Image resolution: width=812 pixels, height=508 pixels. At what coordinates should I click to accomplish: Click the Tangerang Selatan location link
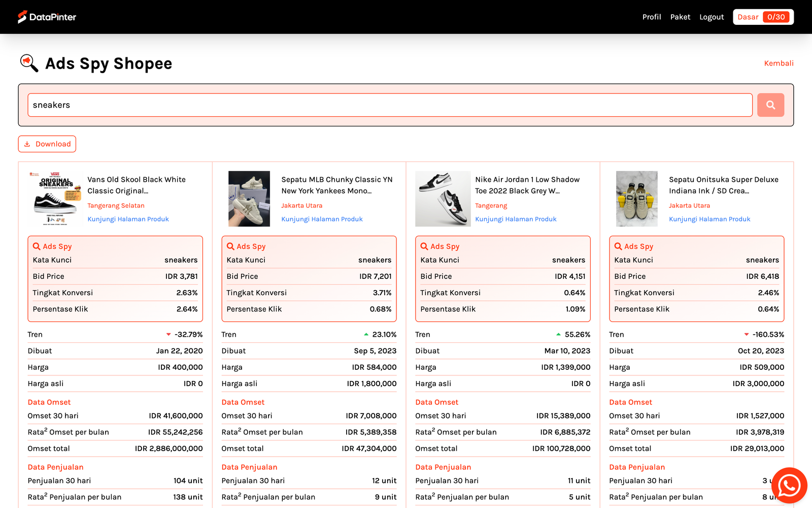point(116,205)
